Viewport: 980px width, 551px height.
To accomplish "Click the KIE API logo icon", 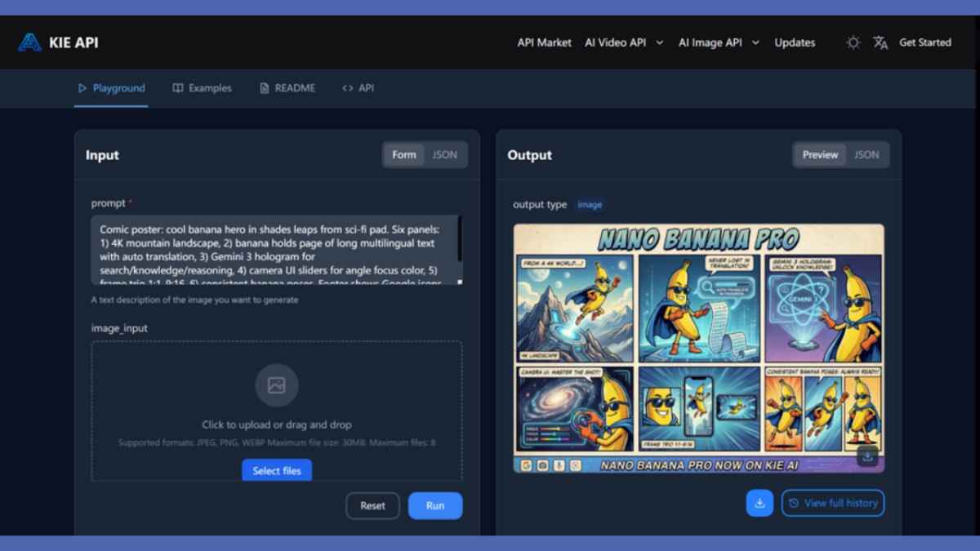I will coord(30,42).
